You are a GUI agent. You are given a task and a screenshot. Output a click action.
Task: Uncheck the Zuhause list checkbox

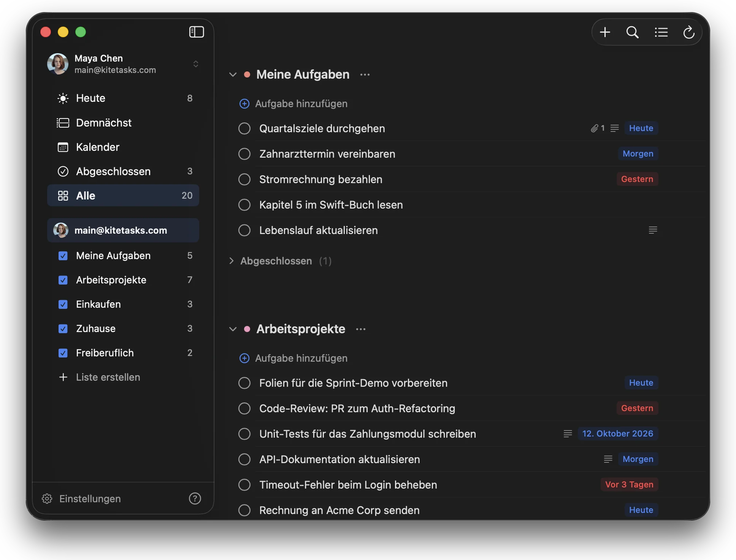pos(63,329)
